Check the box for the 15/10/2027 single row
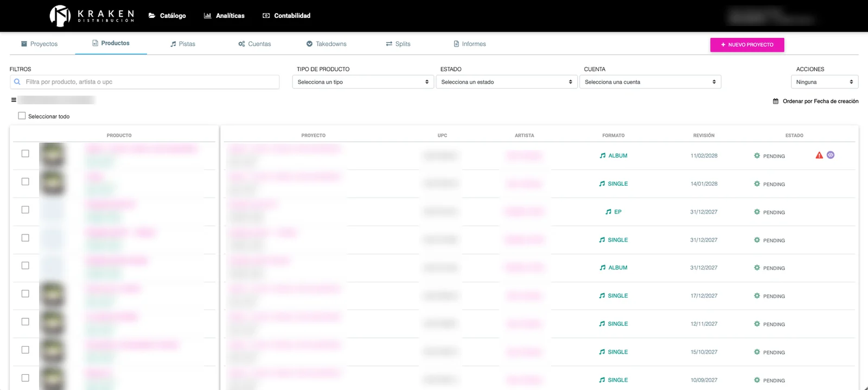 tap(25, 350)
